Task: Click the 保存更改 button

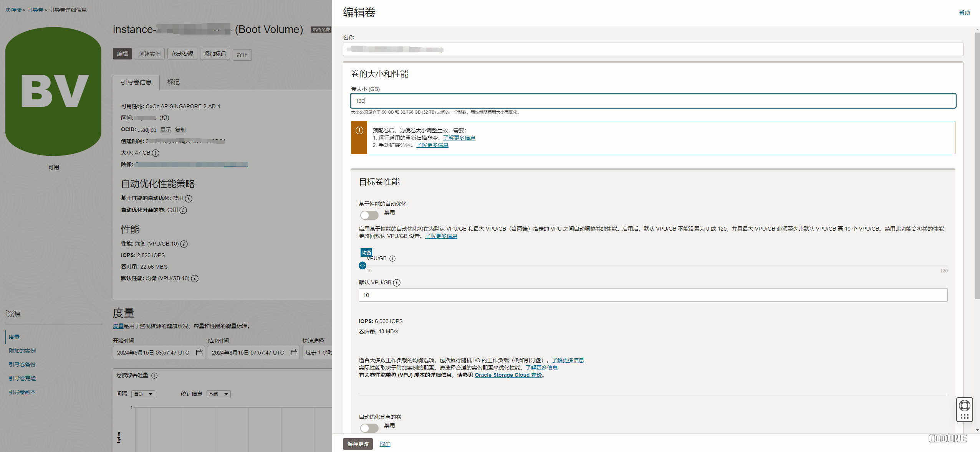Action: click(358, 444)
